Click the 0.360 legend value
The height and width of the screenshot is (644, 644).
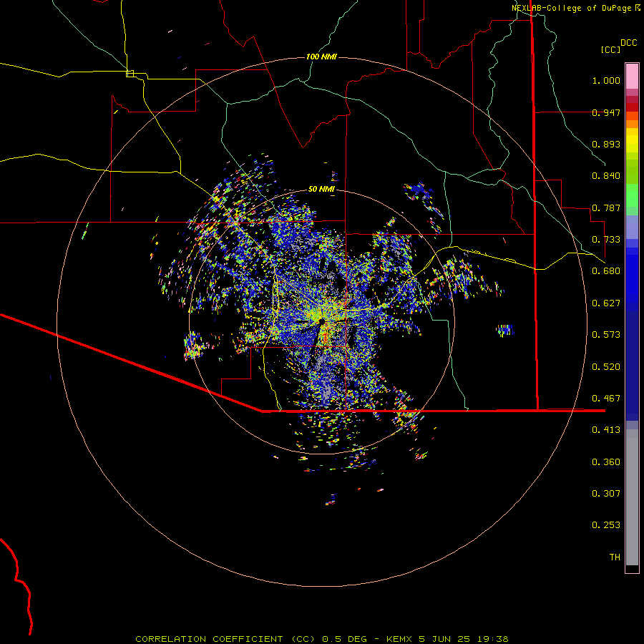pos(606,462)
